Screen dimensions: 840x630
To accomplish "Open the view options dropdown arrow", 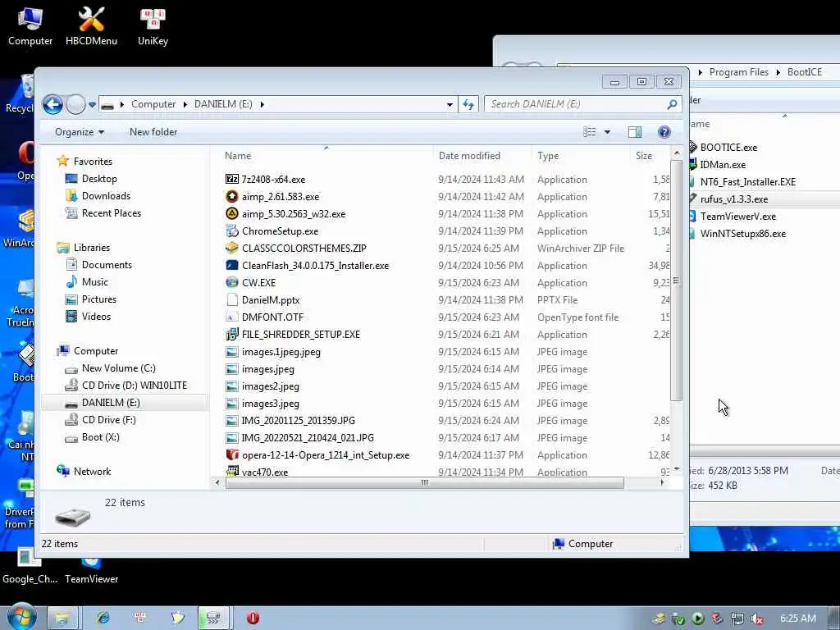I will [x=607, y=132].
